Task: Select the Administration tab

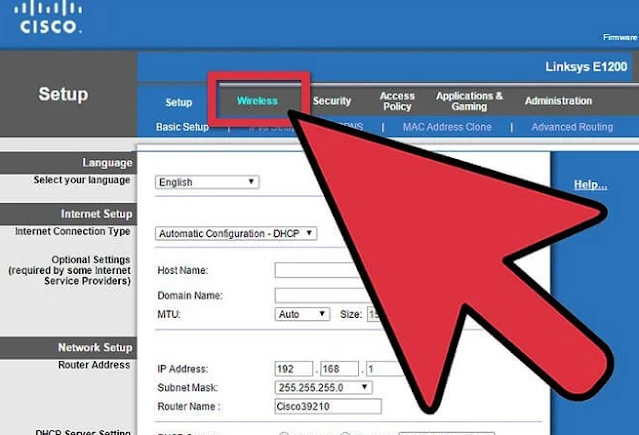Action: tap(558, 101)
